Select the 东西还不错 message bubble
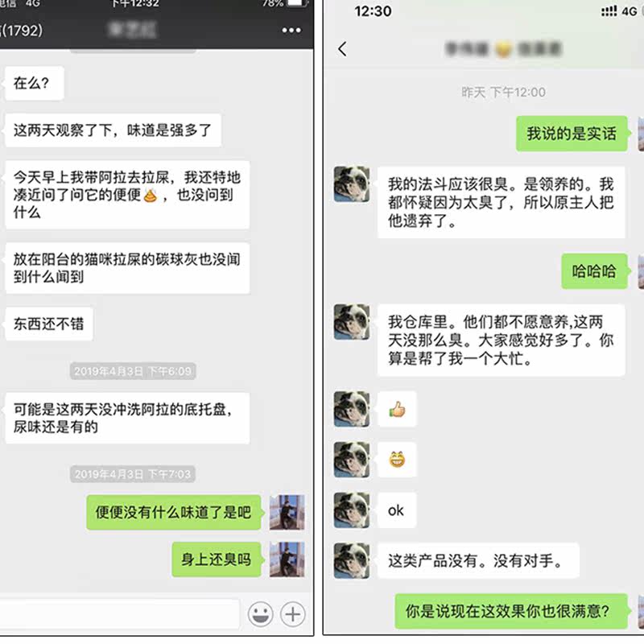Screen dimensions: 644x644 click(x=49, y=324)
